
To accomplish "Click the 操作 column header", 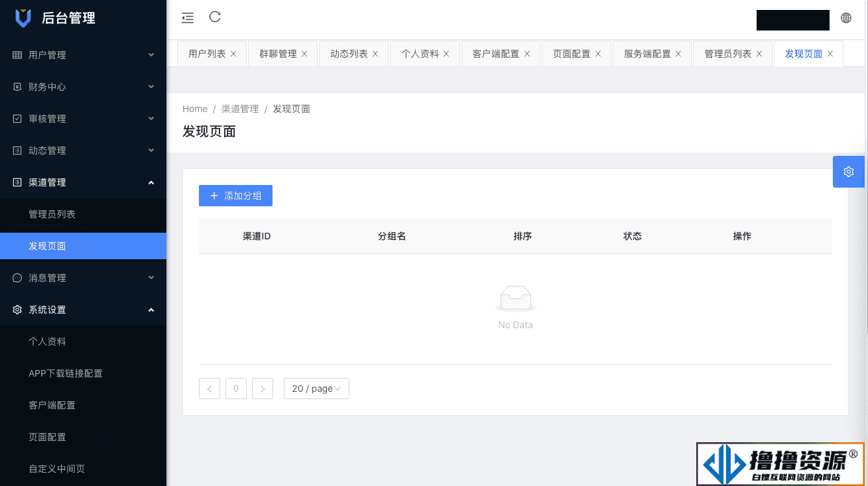I will [x=742, y=236].
